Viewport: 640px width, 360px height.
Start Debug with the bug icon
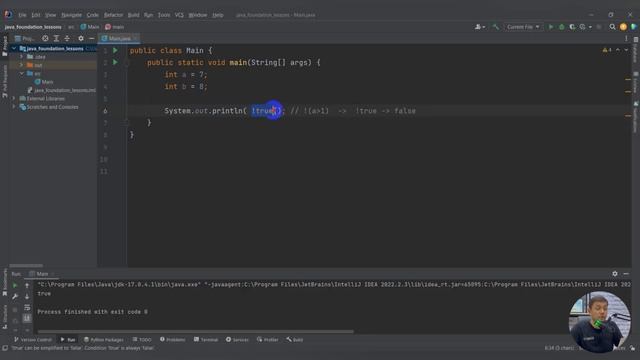coord(562,27)
